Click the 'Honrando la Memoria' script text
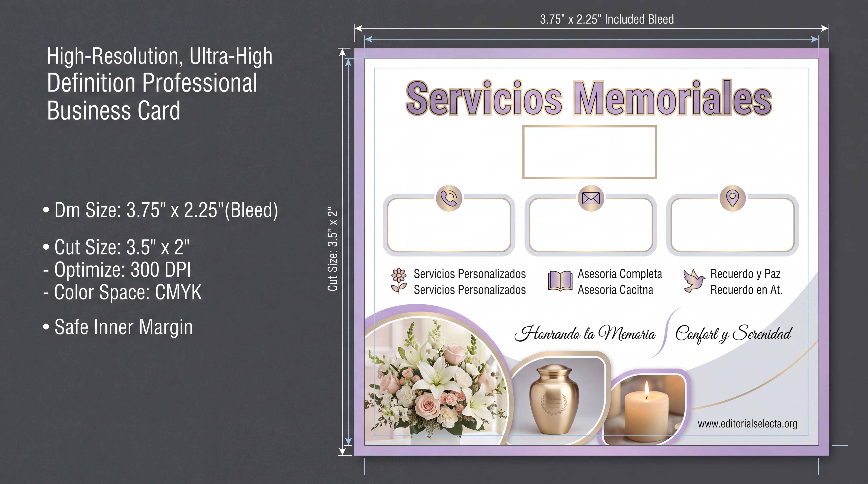Image resolution: width=868 pixels, height=484 pixels. tap(585, 334)
